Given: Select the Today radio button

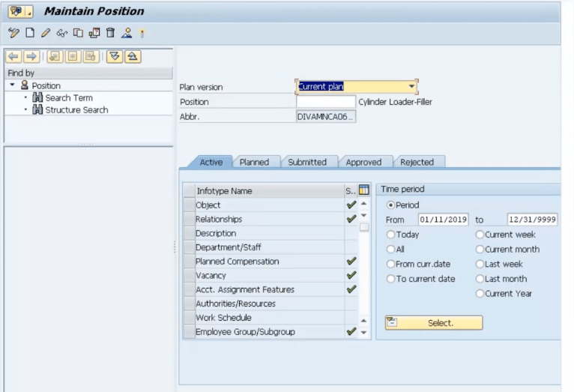Looking at the screenshot, I should (390, 235).
